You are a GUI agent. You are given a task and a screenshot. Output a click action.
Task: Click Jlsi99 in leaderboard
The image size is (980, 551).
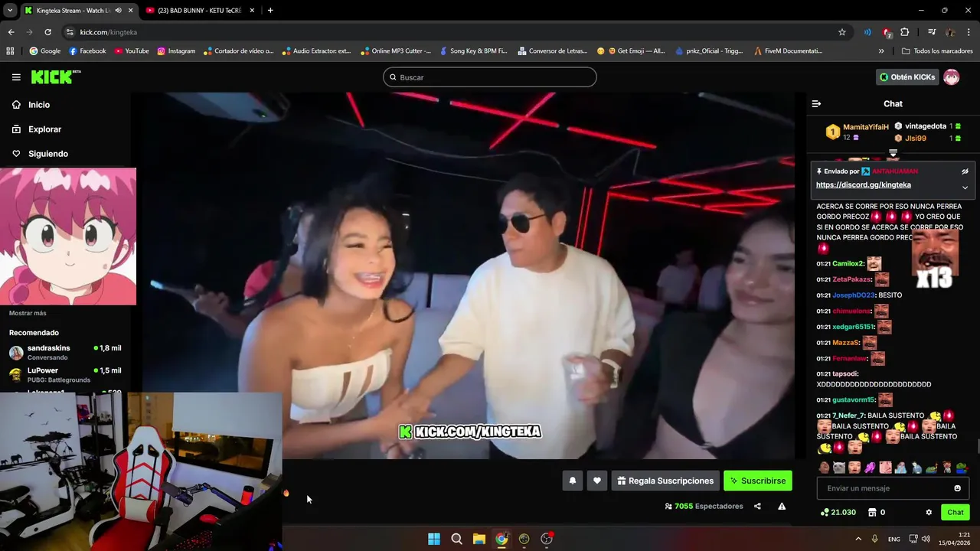[916, 139]
